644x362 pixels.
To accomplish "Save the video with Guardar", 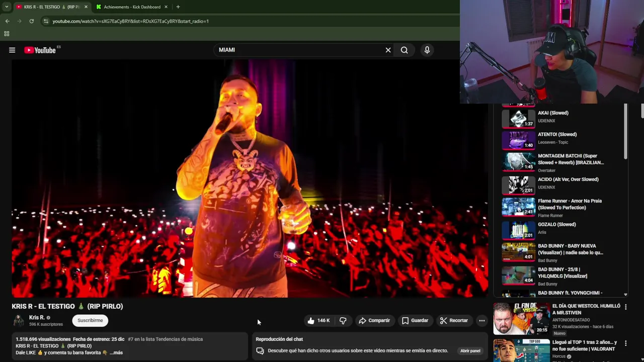I will pyautogui.click(x=415, y=320).
